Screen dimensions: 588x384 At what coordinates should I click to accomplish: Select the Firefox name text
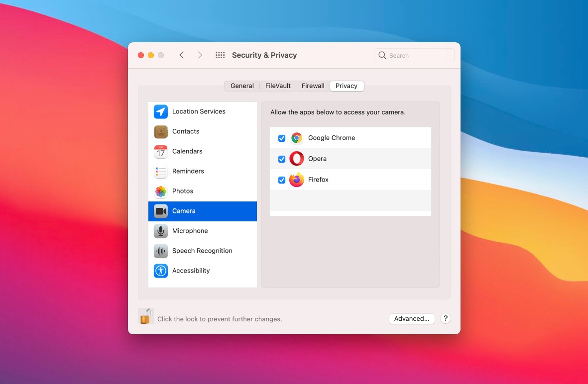[318, 180]
